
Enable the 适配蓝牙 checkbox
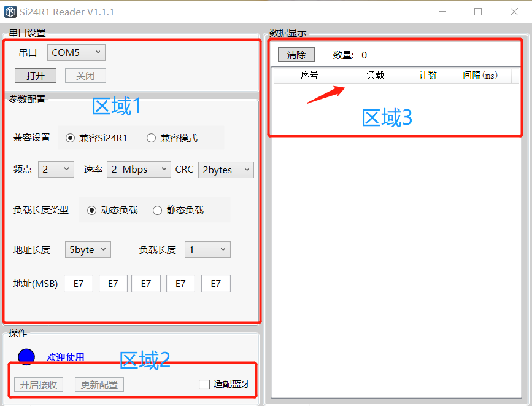click(x=204, y=385)
